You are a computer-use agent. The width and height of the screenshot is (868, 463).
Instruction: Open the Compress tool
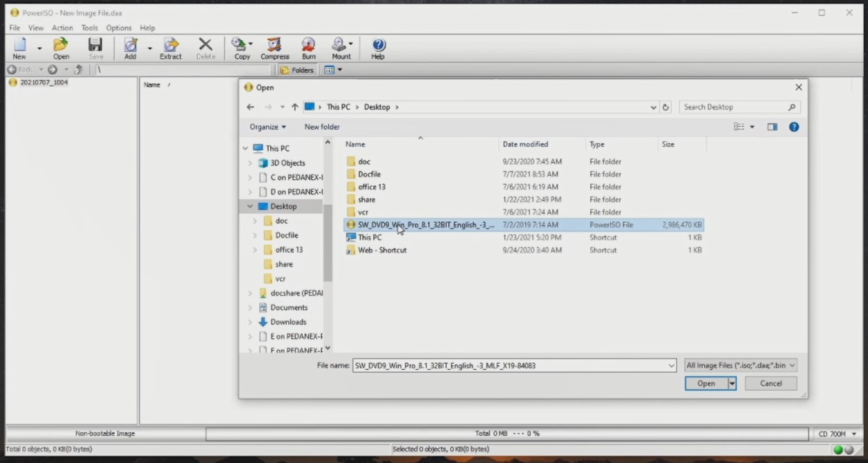274,48
